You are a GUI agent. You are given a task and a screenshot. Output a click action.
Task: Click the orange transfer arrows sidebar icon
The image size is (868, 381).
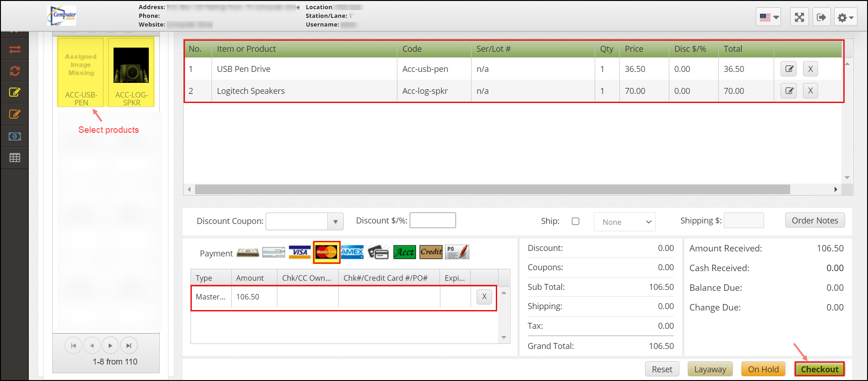pyautogui.click(x=15, y=49)
